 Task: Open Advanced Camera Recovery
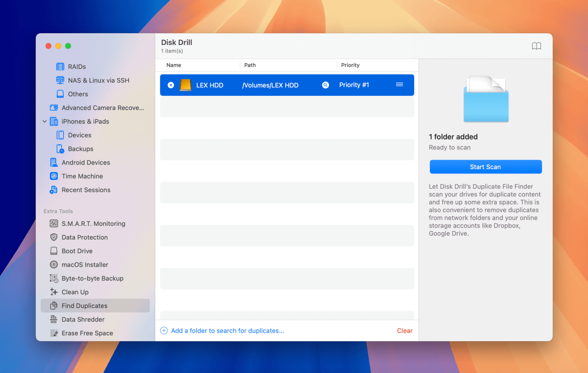point(103,108)
